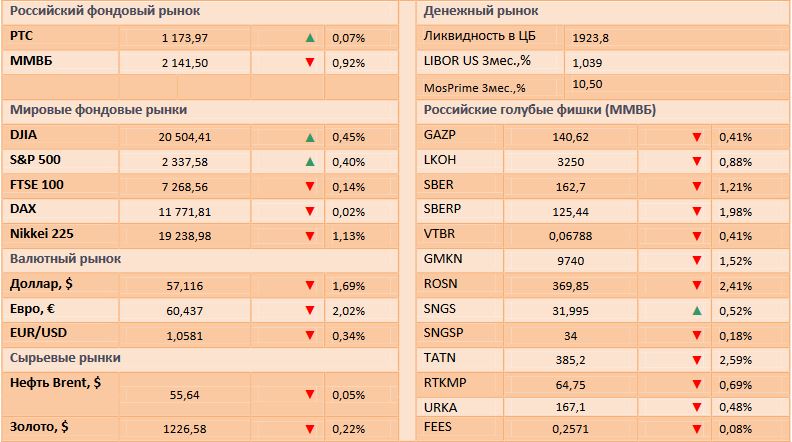Click the Ликвидность в ЦБ value 1923,8
Screen dimensions: 792x442
591,38
